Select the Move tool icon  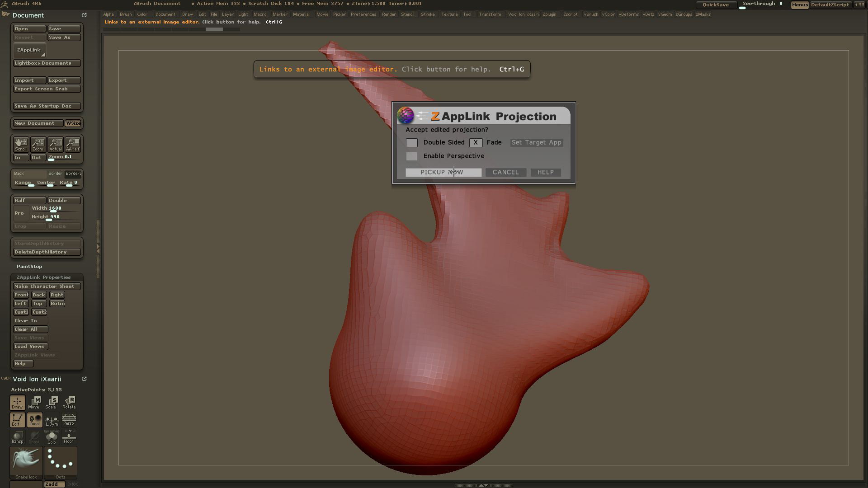tap(34, 403)
